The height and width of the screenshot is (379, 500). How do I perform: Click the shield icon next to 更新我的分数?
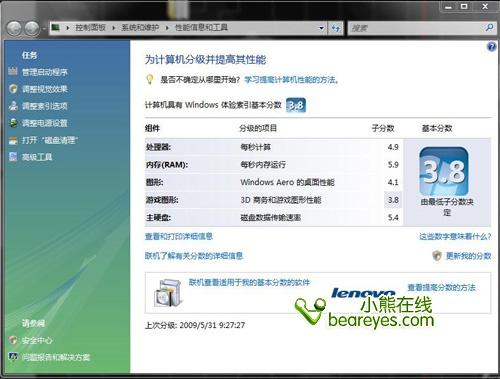coord(437,256)
